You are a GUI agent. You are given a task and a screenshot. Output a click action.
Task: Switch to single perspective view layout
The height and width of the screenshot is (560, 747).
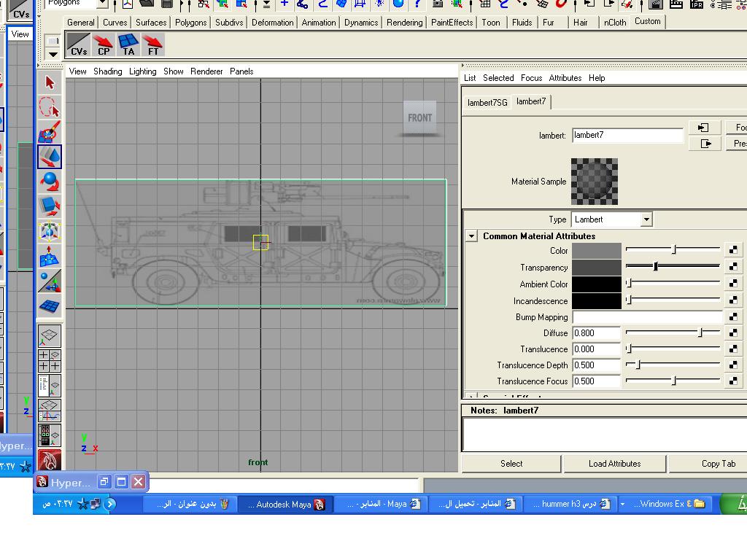(x=50, y=335)
